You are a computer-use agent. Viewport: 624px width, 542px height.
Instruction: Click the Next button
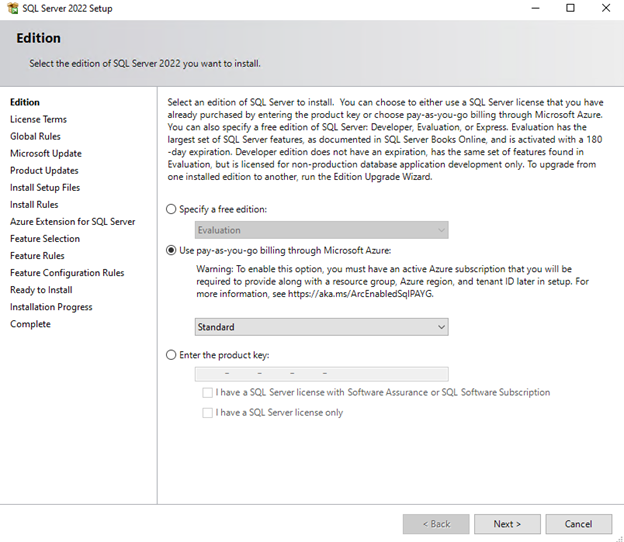click(507, 524)
